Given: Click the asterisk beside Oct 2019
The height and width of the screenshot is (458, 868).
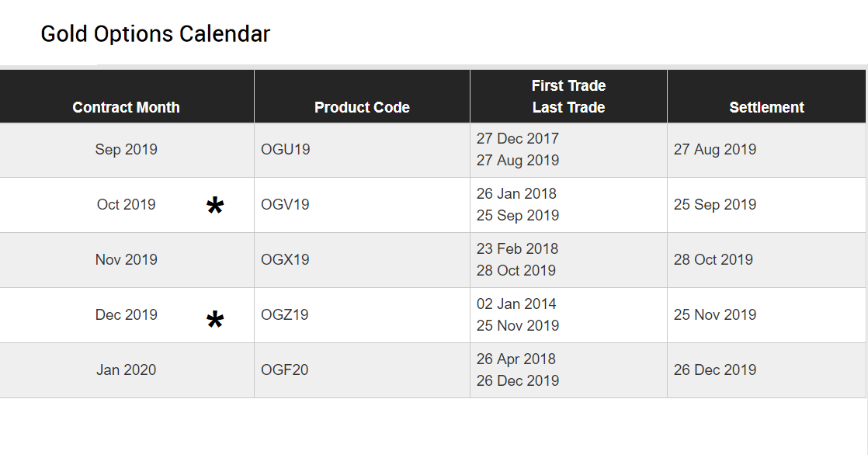Looking at the screenshot, I should click(215, 206).
